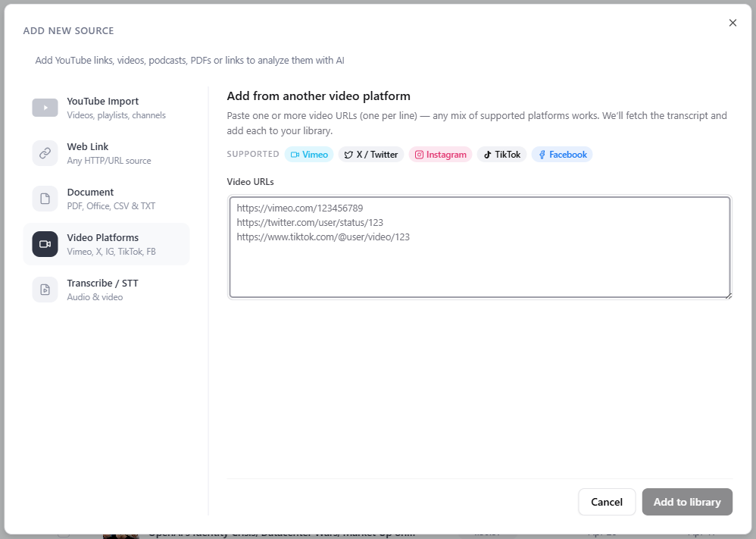Click the TikTok note icon in the badge
Viewport: 756px width, 539px height.
487,155
